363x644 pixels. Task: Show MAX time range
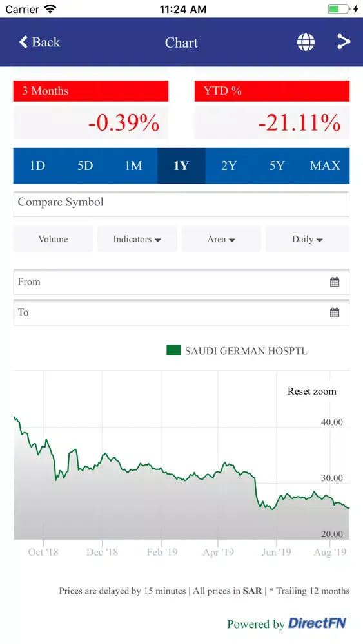tap(325, 166)
